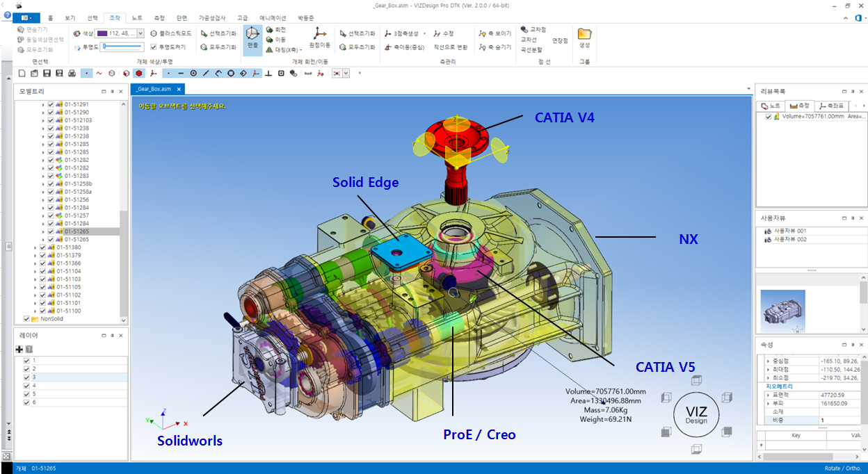Click the 곡선분할 button
Viewport: 868px width, 474px height.
pos(532,50)
